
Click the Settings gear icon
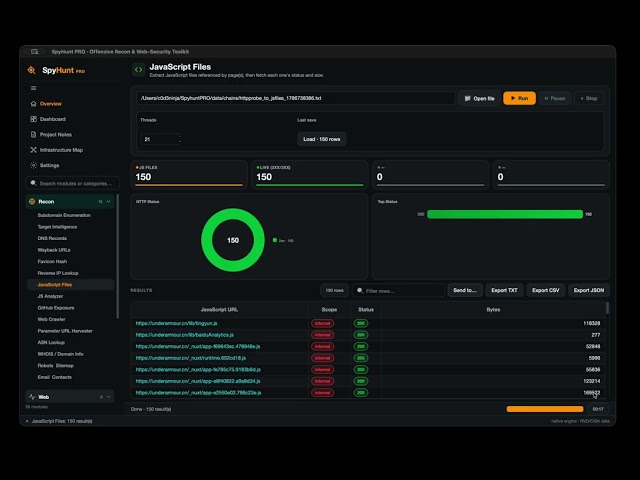(33, 165)
